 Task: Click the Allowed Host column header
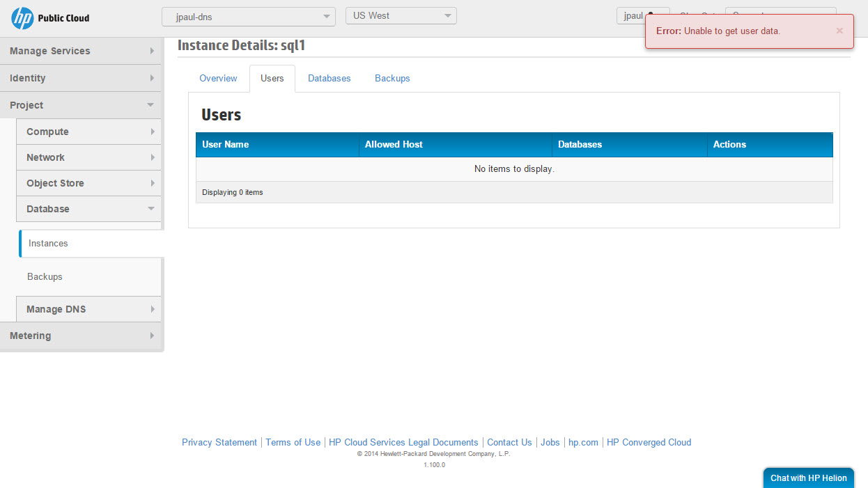click(x=456, y=145)
